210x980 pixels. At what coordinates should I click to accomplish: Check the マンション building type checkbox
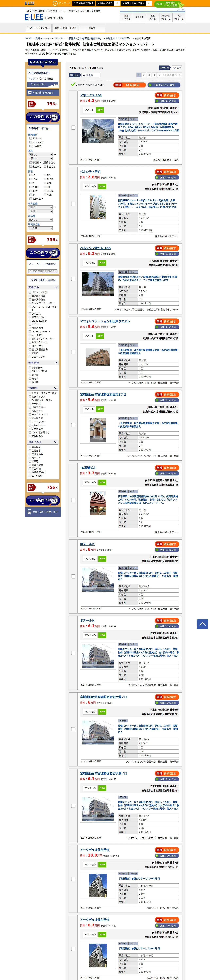(x=30, y=142)
